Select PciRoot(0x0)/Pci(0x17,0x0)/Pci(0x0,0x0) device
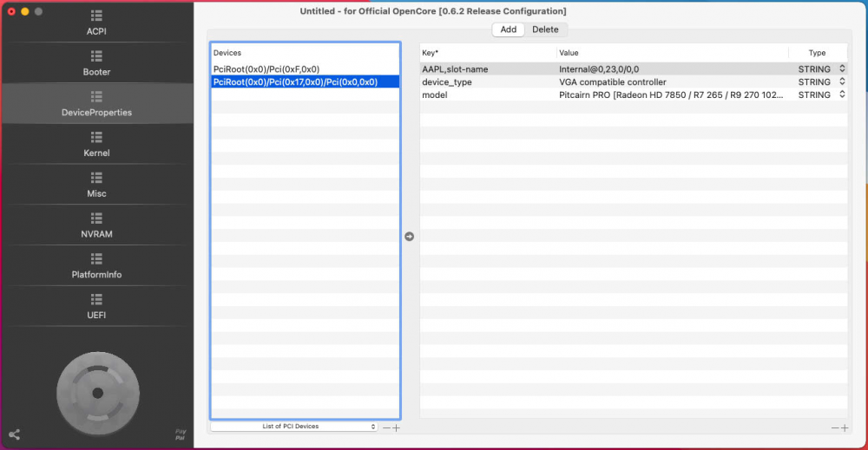This screenshot has width=868, height=450. pos(305,82)
